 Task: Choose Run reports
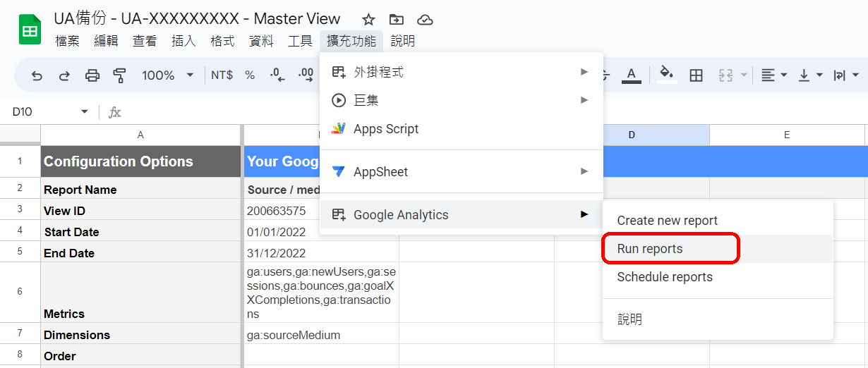718,249
